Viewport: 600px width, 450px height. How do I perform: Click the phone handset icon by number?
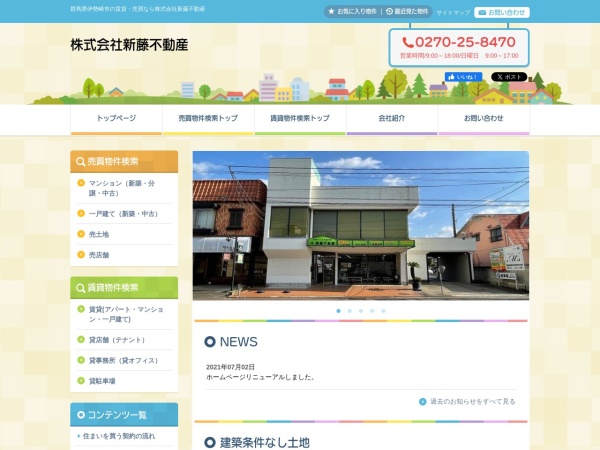[408, 42]
